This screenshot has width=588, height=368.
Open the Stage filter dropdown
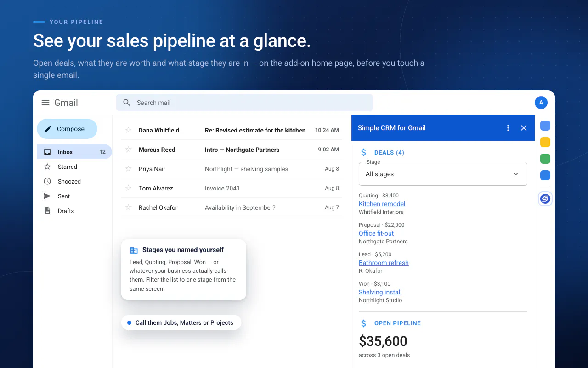click(x=443, y=174)
